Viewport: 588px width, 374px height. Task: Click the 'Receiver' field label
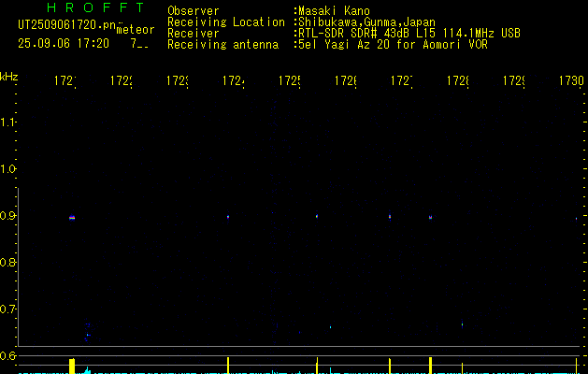click(194, 34)
